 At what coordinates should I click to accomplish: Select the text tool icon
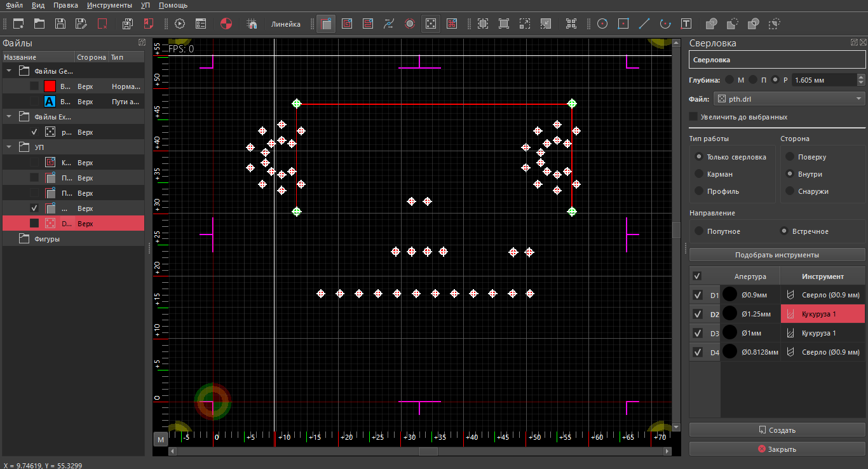(x=686, y=24)
